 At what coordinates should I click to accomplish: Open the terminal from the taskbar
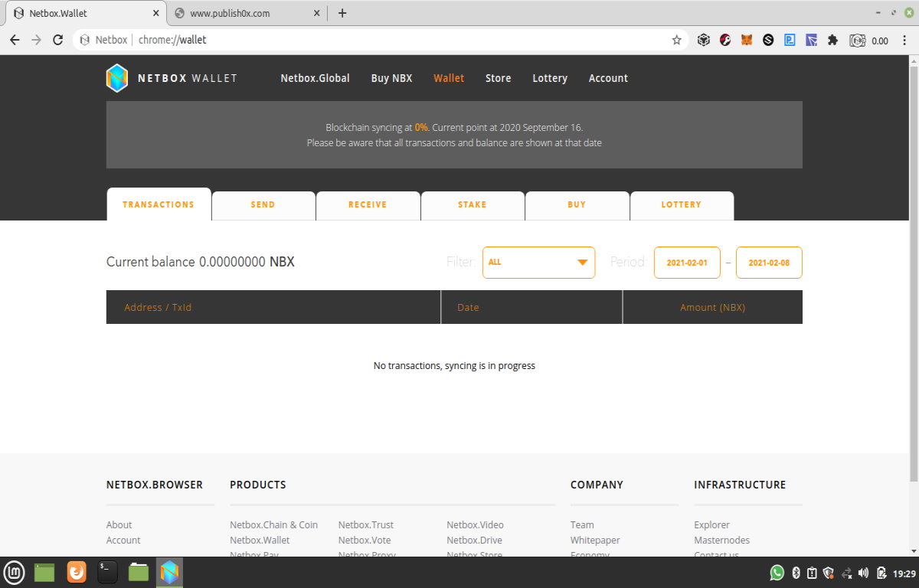click(107, 572)
